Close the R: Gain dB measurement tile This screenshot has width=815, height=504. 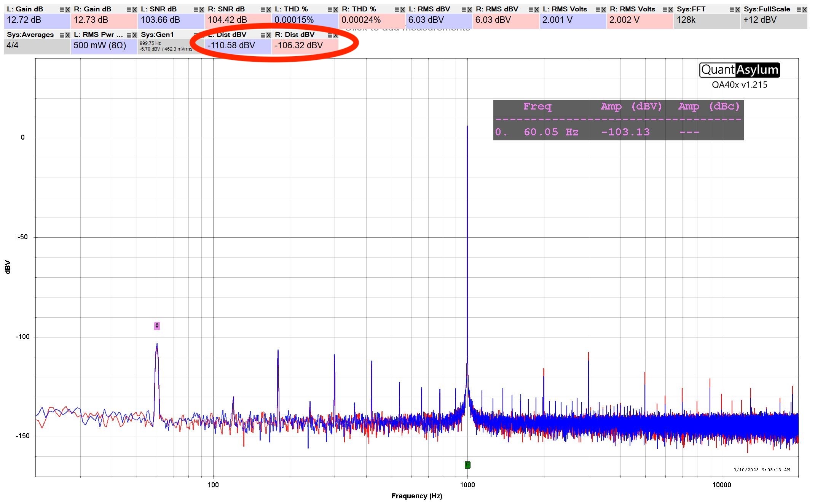click(x=134, y=10)
